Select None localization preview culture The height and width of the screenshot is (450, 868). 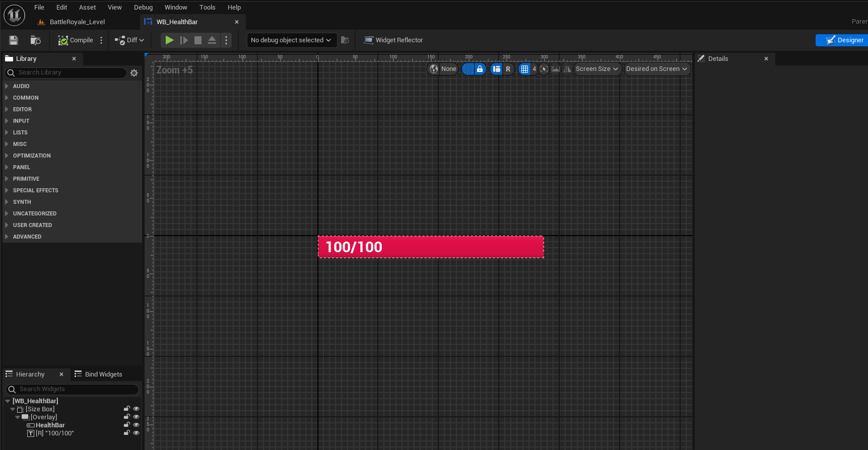point(448,69)
